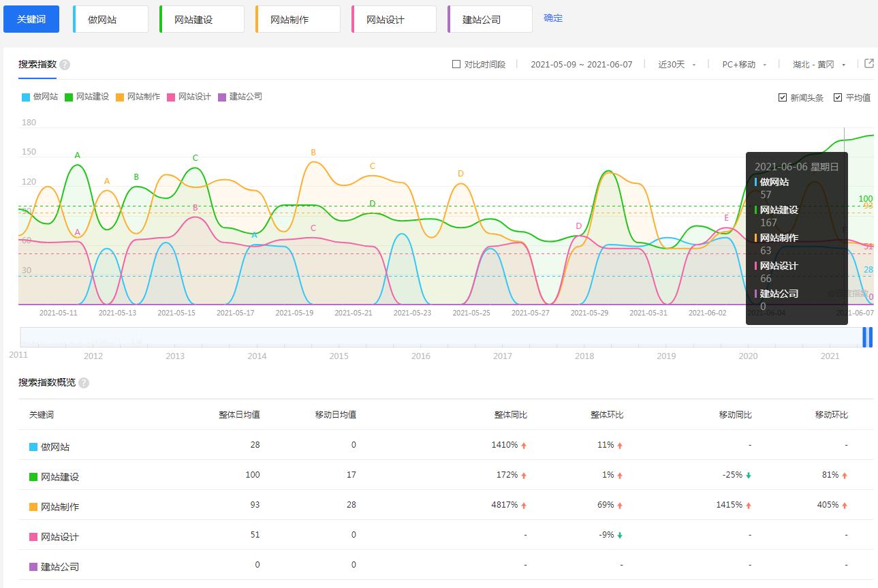Click green news marker C near 2021-05-15

coord(195,158)
